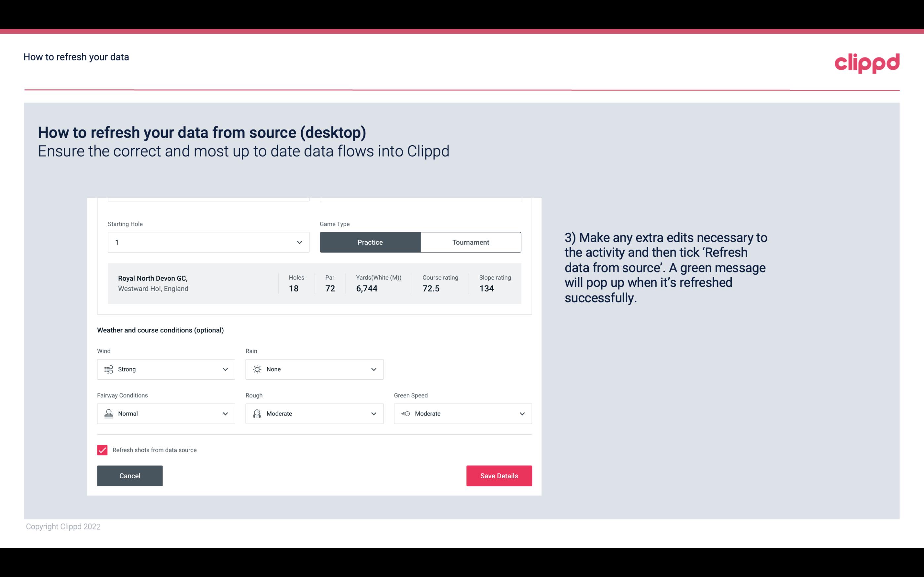
Task: Click the Save Details button
Action: tap(499, 475)
